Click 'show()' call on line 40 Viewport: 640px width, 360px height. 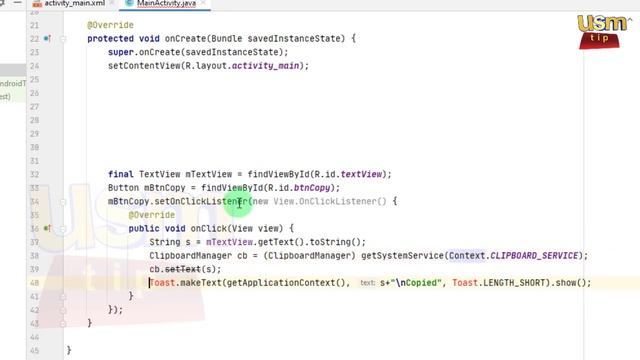(x=570, y=282)
